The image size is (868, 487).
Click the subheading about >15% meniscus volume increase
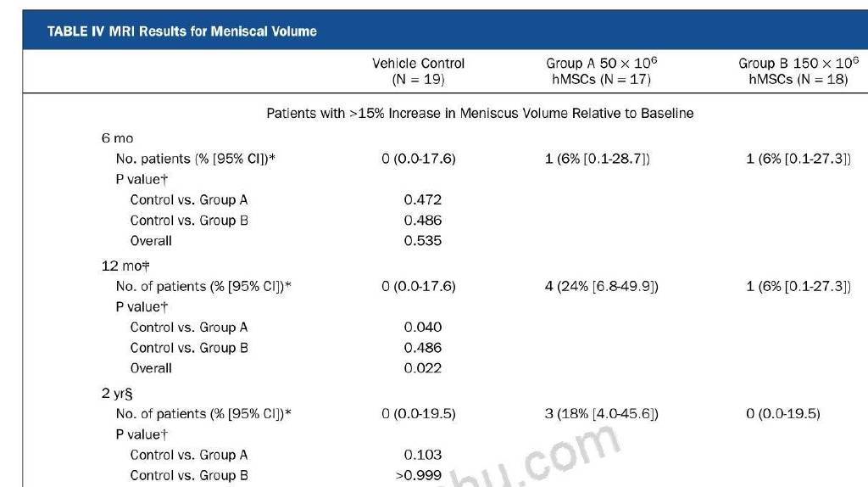[480, 113]
